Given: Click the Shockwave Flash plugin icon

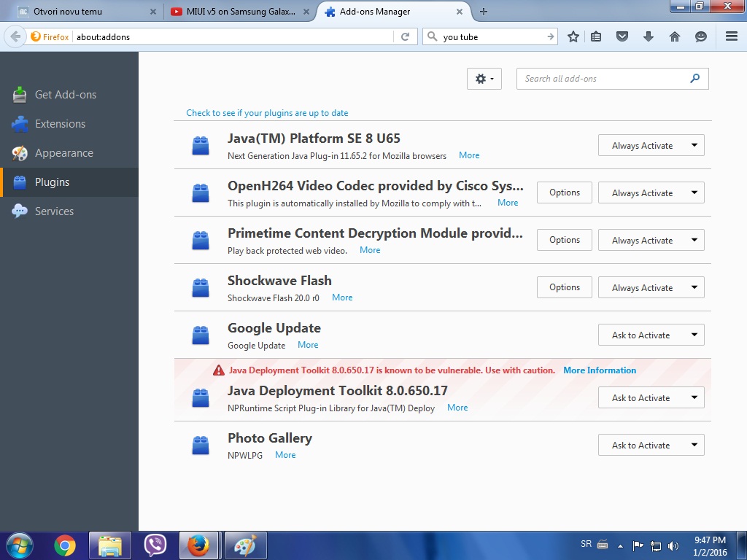Looking at the screenshot, I should click(x=201, y=287).
